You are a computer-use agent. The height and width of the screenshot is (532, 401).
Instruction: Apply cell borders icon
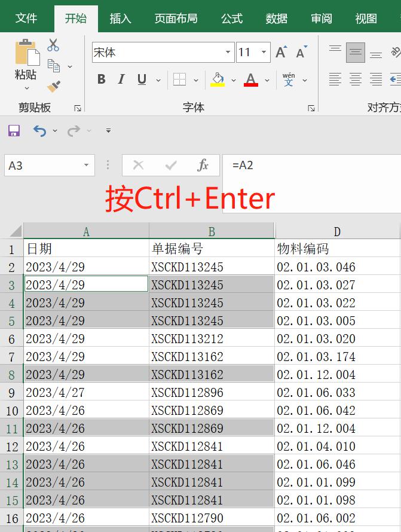[x=179, y=80]
